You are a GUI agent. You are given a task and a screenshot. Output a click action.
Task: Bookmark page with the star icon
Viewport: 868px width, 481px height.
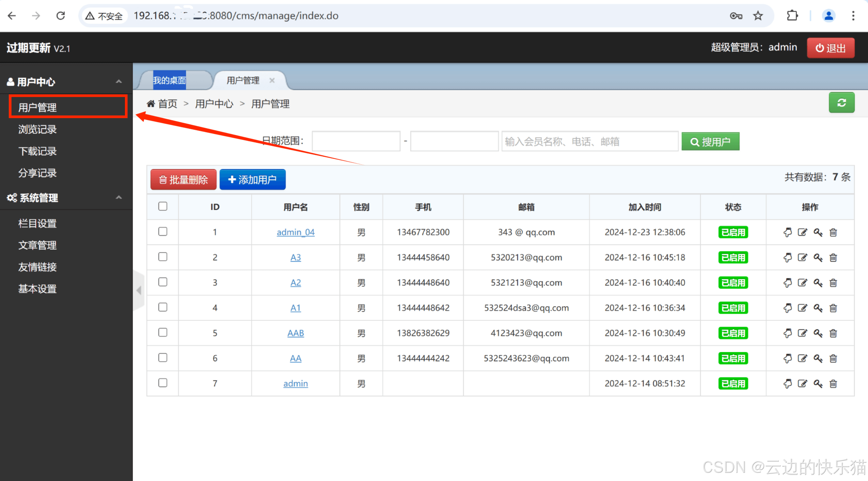[758, 16]
